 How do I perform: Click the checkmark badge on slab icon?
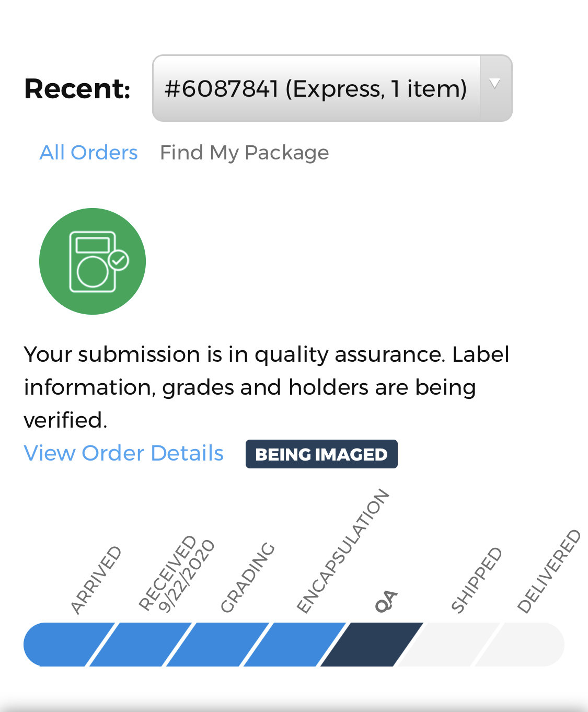119,260
